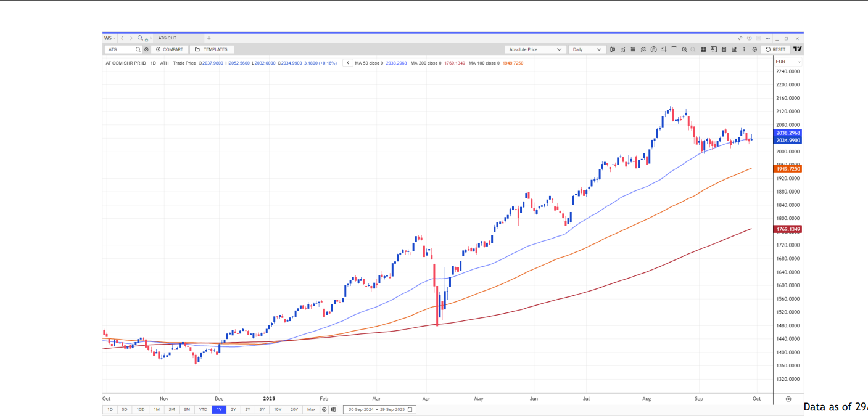Click the search magnifier in ATG symbol box

click(138, 49)
